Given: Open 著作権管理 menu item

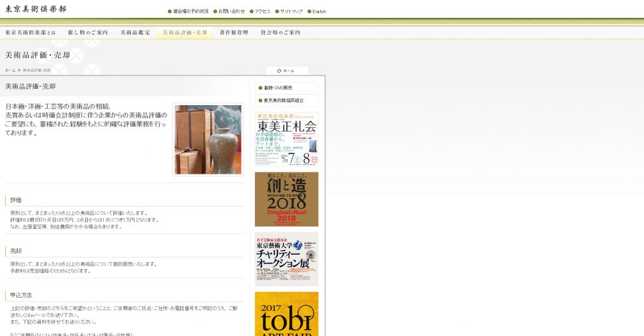Looking at the screenshot, I should coord(234,33).
